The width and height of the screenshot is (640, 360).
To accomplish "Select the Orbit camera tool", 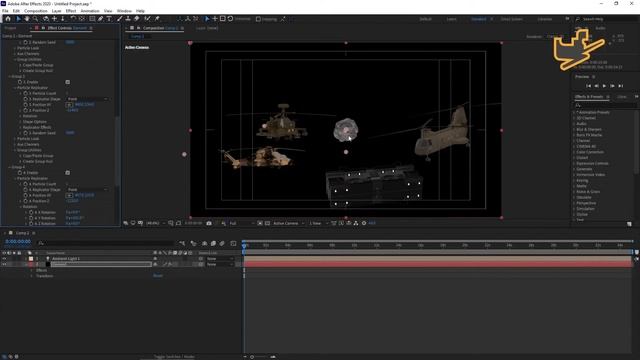I will pyautogui.click(x=46, y=19).
